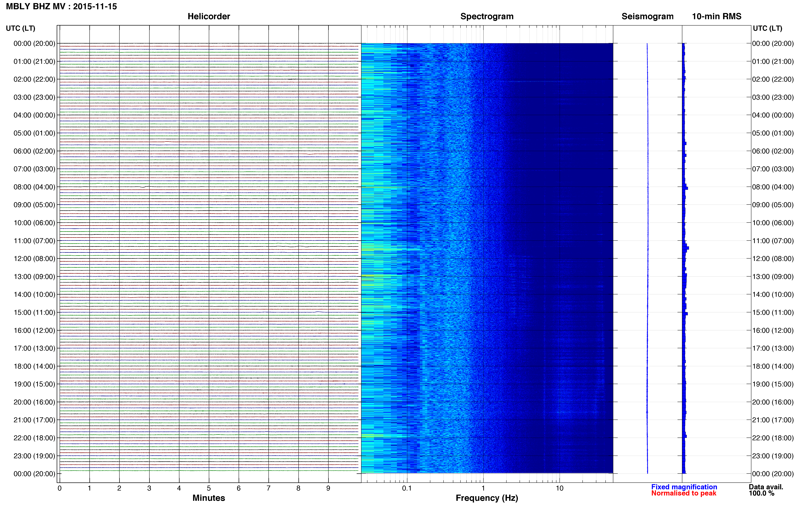This screenshot has width=812, height=508.
Task: Click the '8' tick on the Minutes axis
Action: click(x=298, y=488)
